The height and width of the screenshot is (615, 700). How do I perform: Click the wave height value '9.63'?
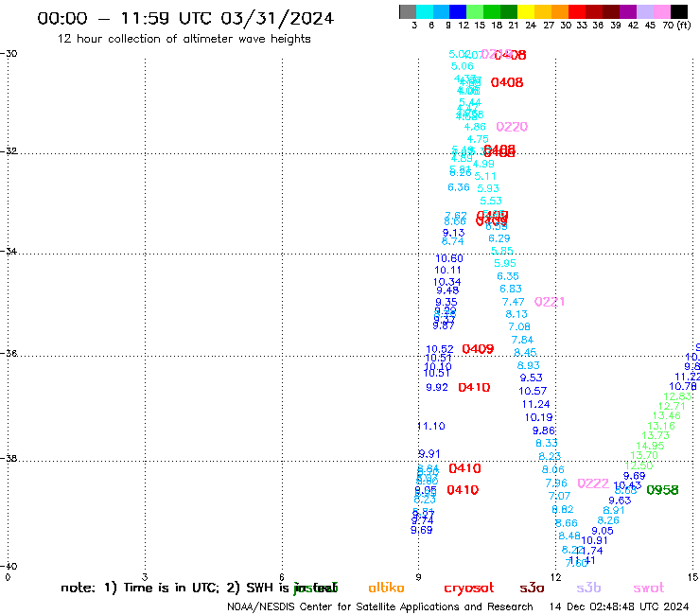(620, 501)
